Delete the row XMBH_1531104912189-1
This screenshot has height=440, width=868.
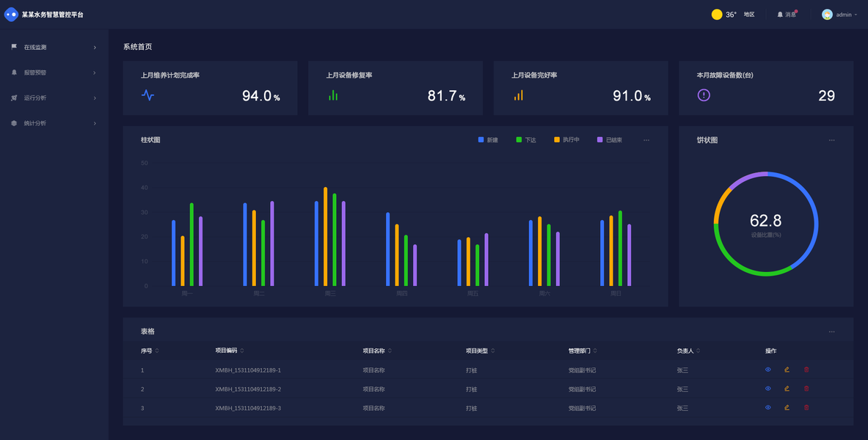tap(806, 370)
